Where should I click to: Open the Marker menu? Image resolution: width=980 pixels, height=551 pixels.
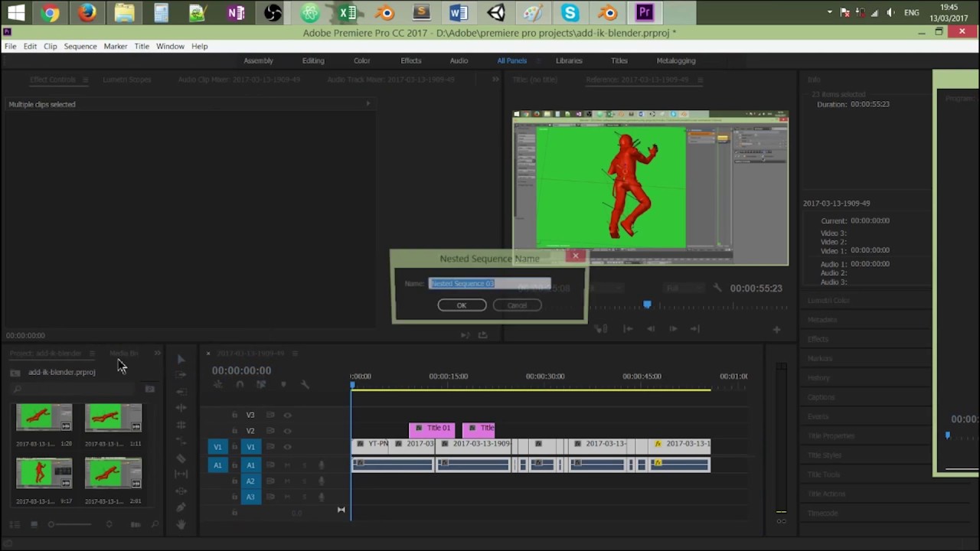click(x=116, y=46)
